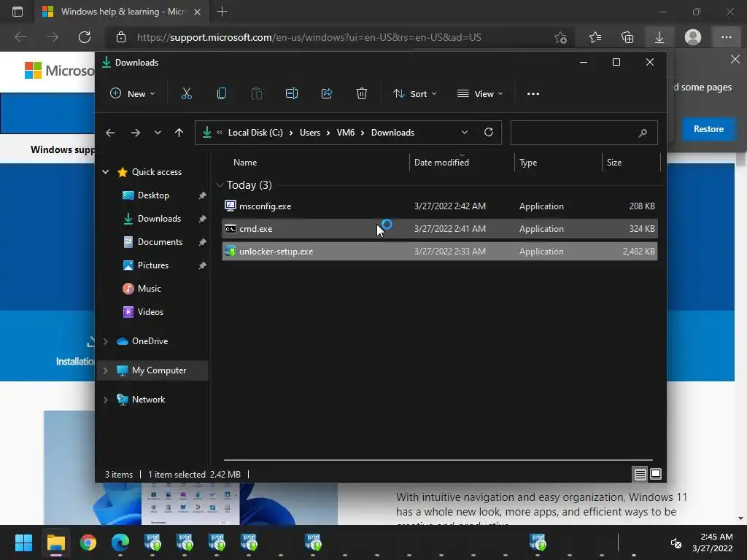Add this page to favorites in Edge

tap(561, 37)
